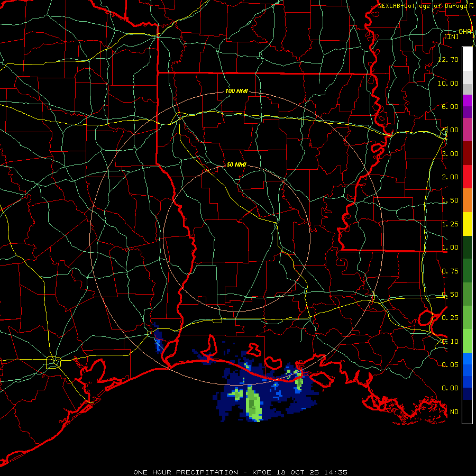Screen dimensions: 476x476
Task: Click the 14:35 timestamp
Action: pyautogui.click(x=337, y=472)
